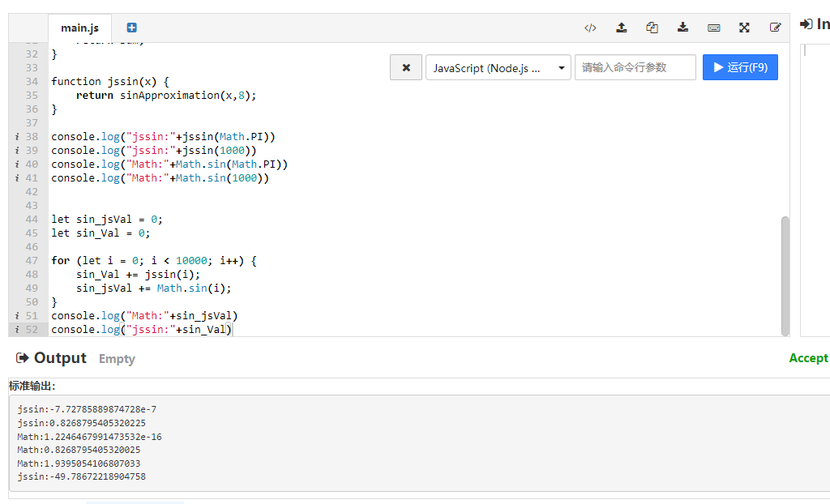Click the copy code icon
Image resolution: width=830 pixels, height=504 pixels.
pos(652,28)
